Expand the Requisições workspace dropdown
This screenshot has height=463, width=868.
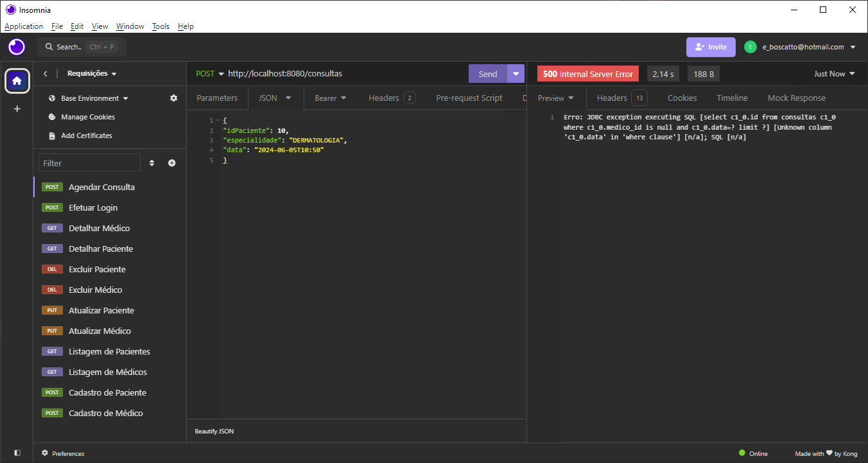92,74
